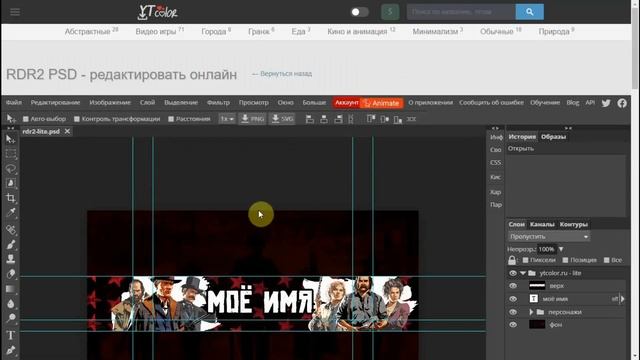Select the Magic Wand selection tool

coord(11,183)
